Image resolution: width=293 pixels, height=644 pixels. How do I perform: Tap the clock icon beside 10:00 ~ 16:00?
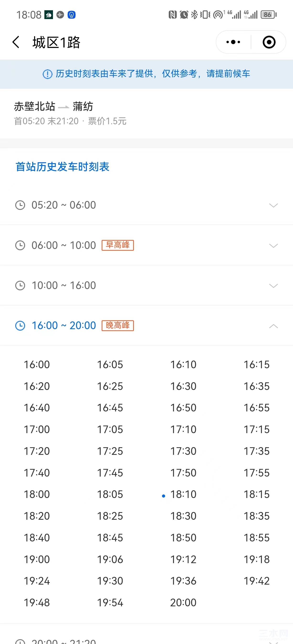click(x=20, y=286)
